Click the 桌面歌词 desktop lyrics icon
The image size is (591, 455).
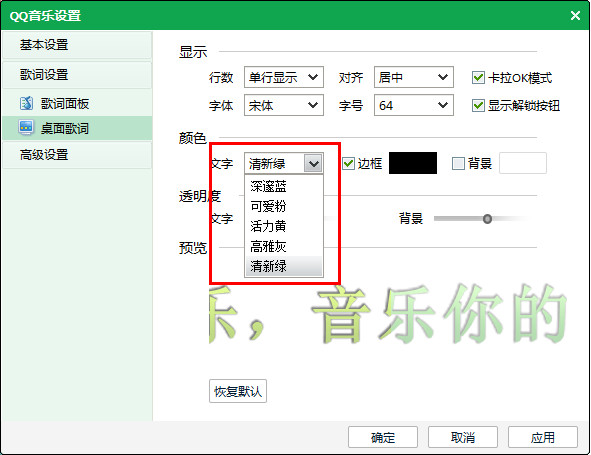[26, 128]
